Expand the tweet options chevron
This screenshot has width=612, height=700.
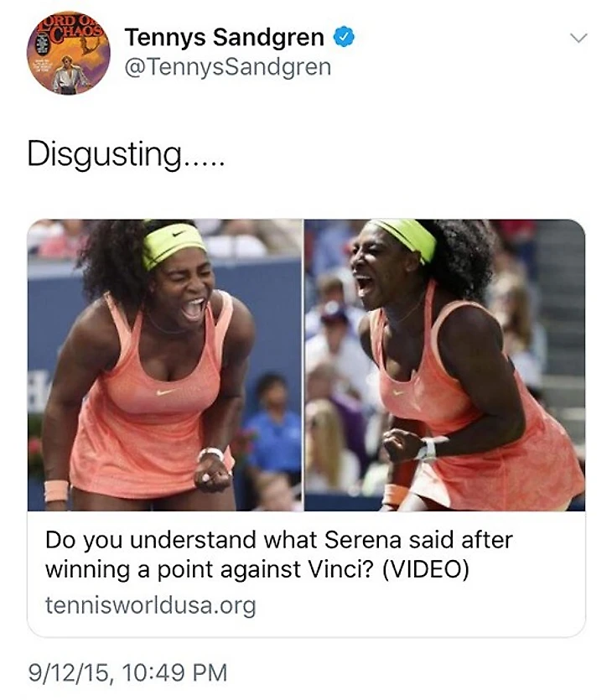point(579,38)
